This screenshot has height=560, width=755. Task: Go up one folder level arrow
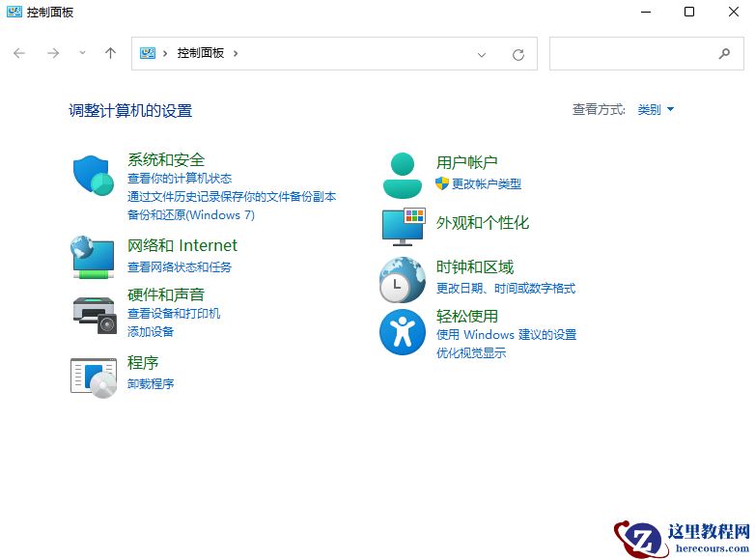tap(110, 53)
